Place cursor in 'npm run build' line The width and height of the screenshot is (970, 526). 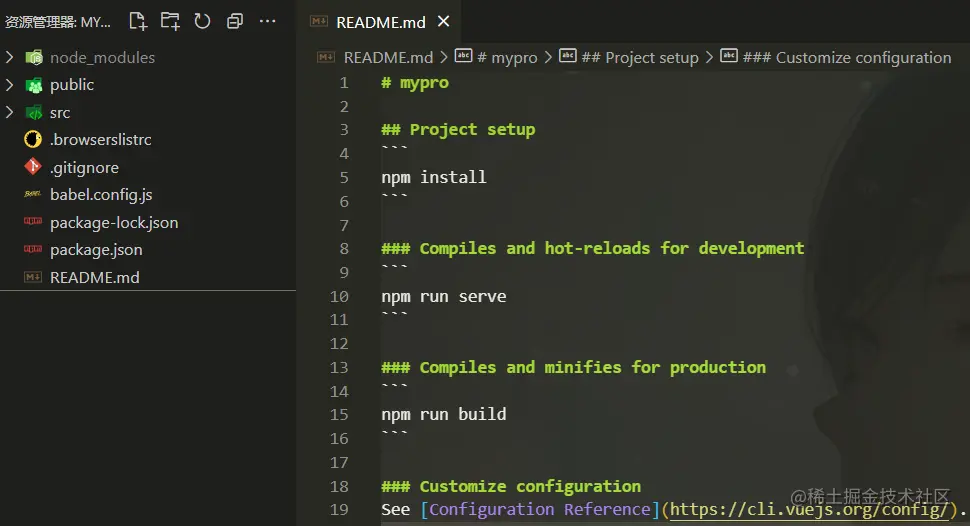pos(444,415)
